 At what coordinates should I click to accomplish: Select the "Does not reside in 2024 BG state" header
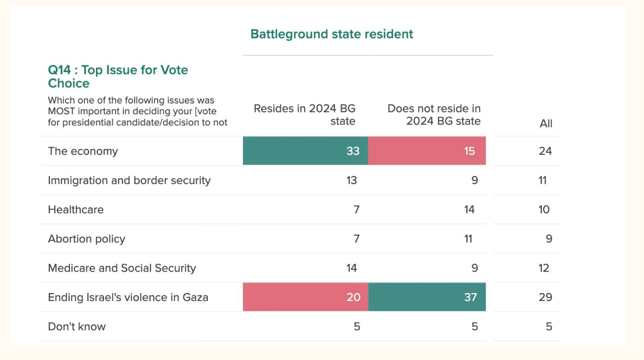point(434,115)
